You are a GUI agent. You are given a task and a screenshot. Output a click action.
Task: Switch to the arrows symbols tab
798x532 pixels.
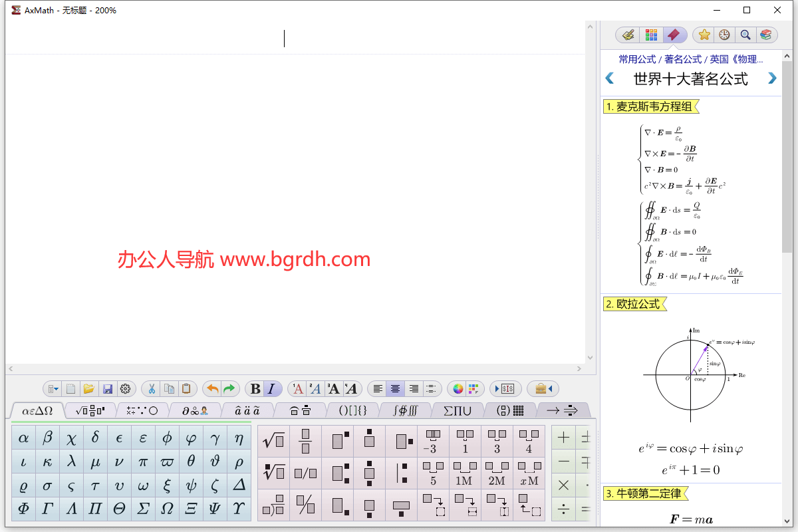coord(563,410)
